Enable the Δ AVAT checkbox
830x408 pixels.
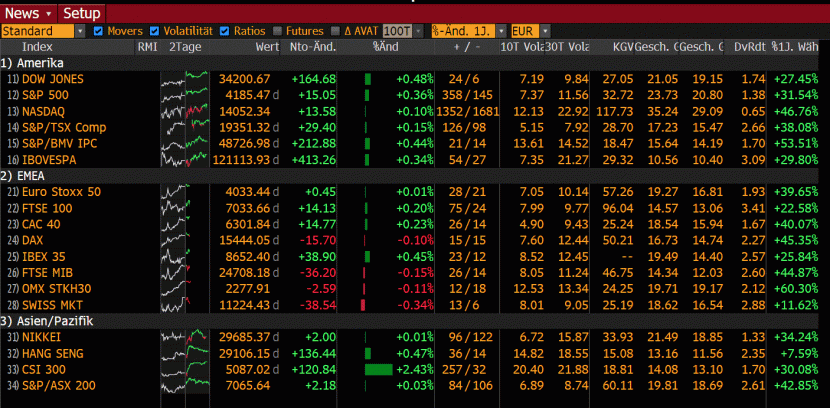(335, 31)
